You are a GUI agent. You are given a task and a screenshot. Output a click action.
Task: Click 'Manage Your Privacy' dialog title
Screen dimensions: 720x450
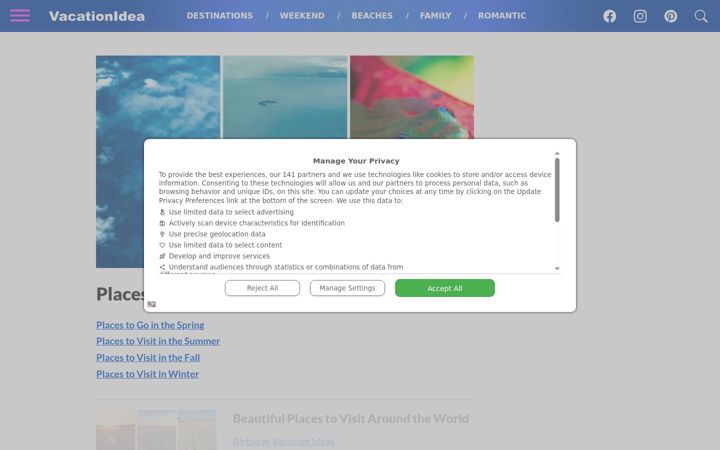[356, 161]
